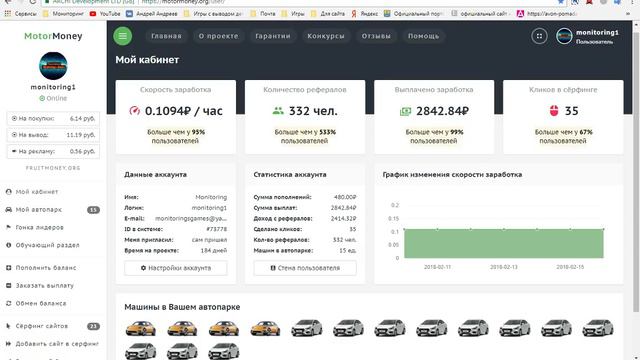The height and width of the screenshot is (360, 640).
Task: Click the flag icon beside Гонка лидеров
Action: (x=9, y=227)
